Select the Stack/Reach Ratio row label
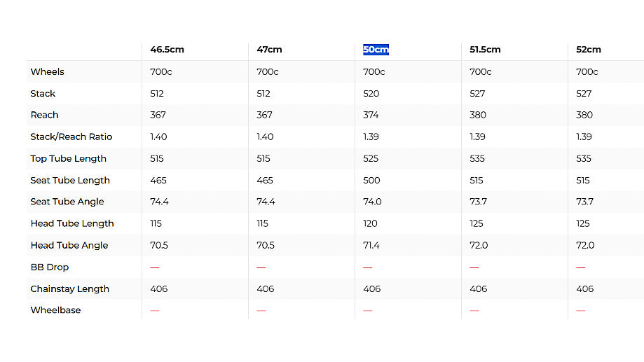The image size is (644, 362). click(71, 137)
